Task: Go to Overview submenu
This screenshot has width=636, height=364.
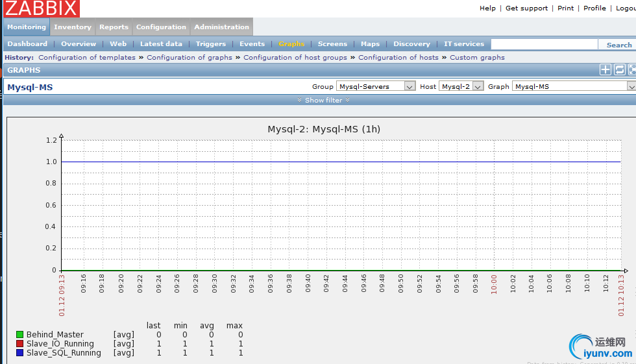Action: [x=79, y=43]
